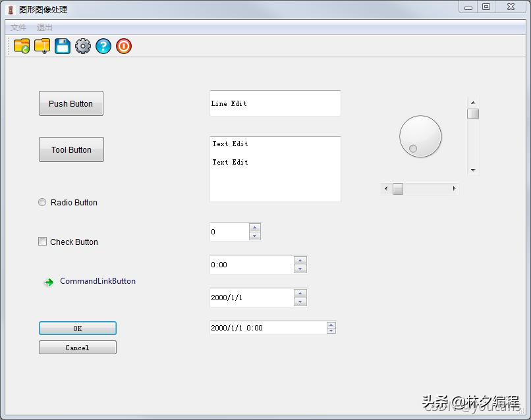Open the folder with green arrow icon
Viewport: 531px width, 420px height.
point(22,46)
